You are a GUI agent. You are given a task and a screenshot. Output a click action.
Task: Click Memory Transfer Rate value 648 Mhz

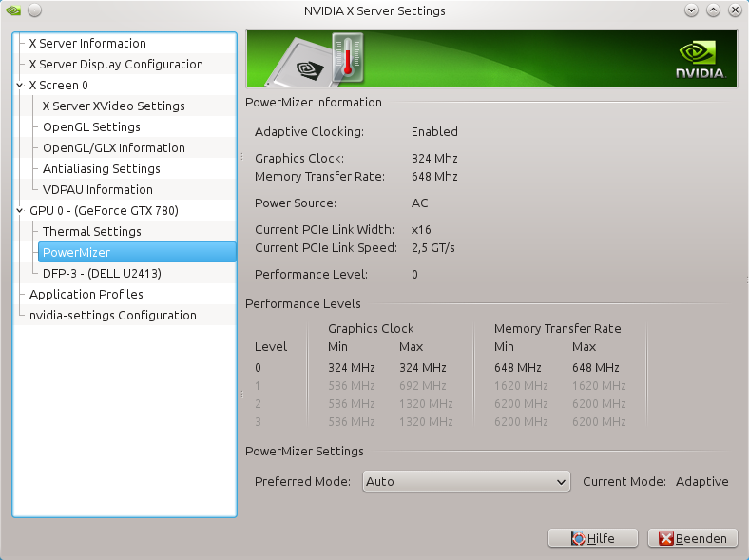(x=434, y=177)
